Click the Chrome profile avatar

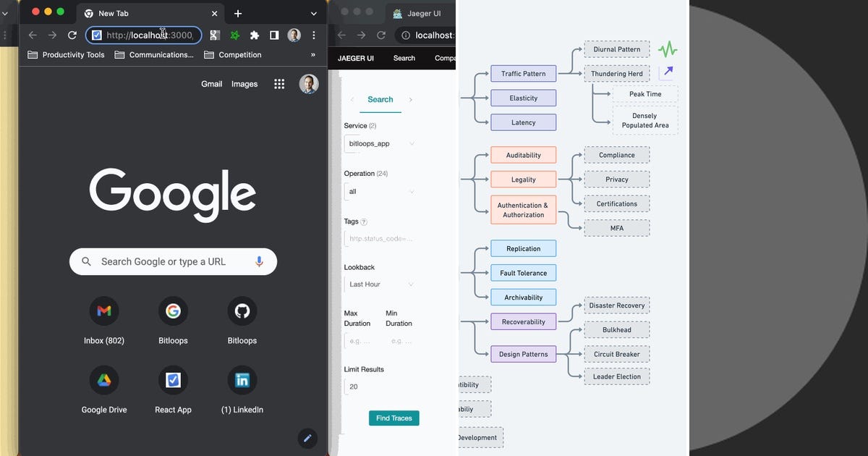294,34
